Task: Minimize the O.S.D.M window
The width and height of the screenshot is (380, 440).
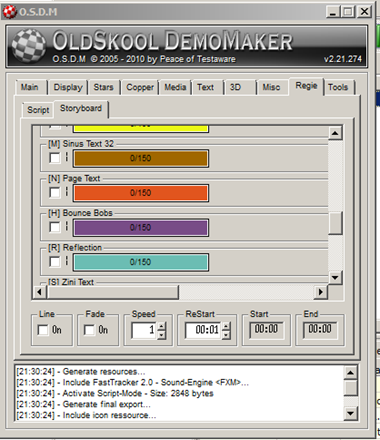Action: pyautogui.click(x=332, y=12)
